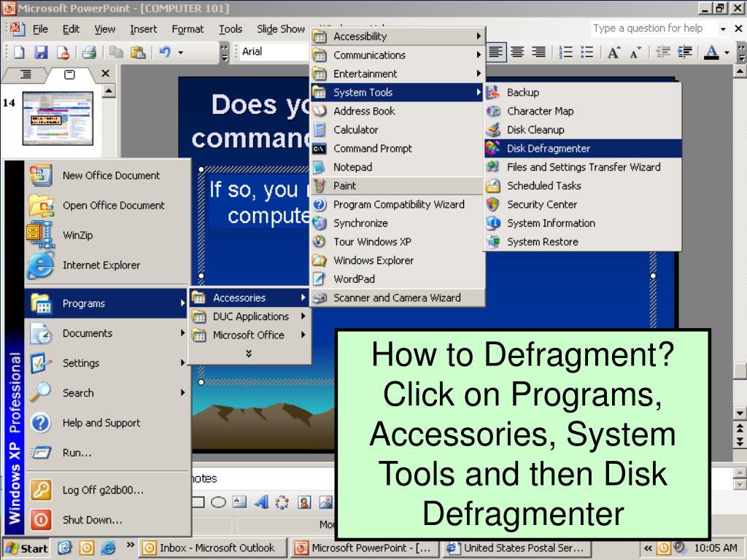Click the Paste clipboard icon
This screenshot has width=747, height=560.
pos(138,52)
